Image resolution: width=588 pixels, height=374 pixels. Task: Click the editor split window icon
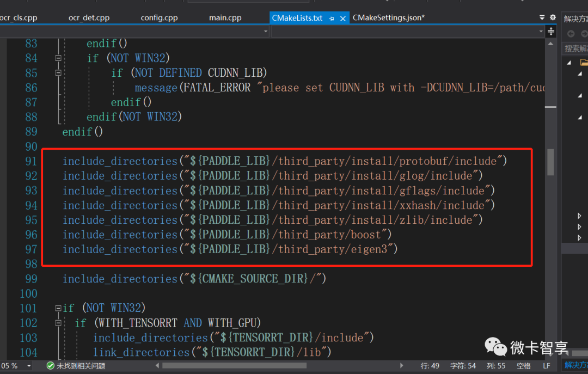(x=550, y=32)
